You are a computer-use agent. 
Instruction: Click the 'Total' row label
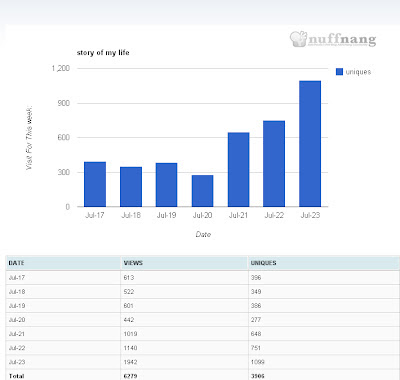point(16,376)
